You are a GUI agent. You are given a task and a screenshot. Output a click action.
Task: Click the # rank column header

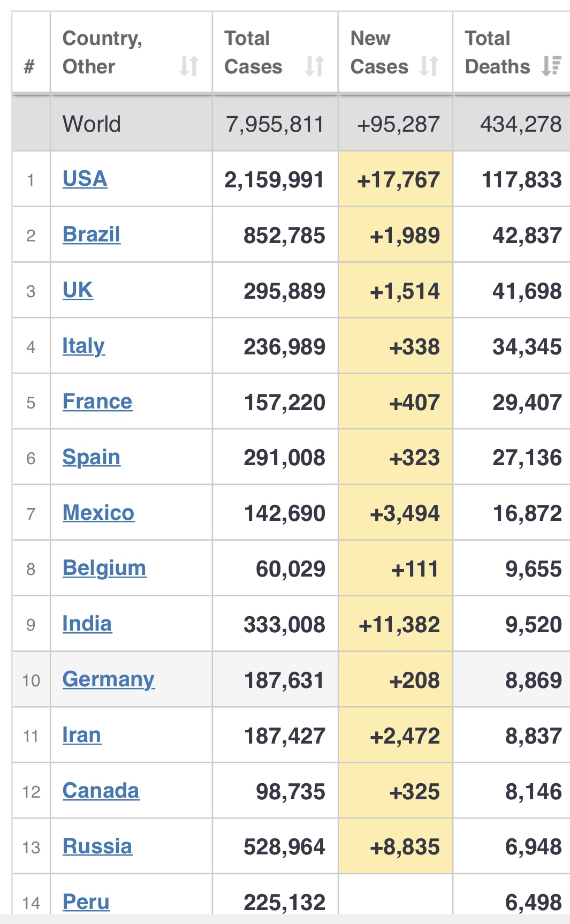pos(29,66)
